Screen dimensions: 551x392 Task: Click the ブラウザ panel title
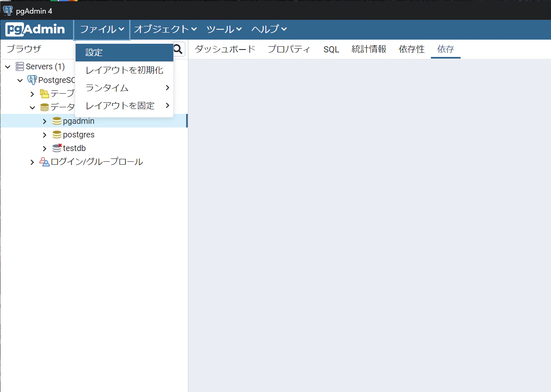24,49
